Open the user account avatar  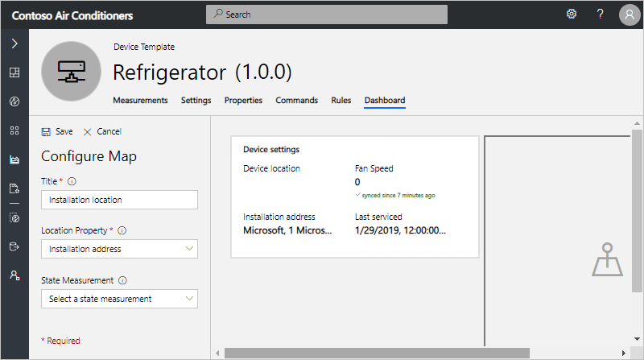[630, 14]
